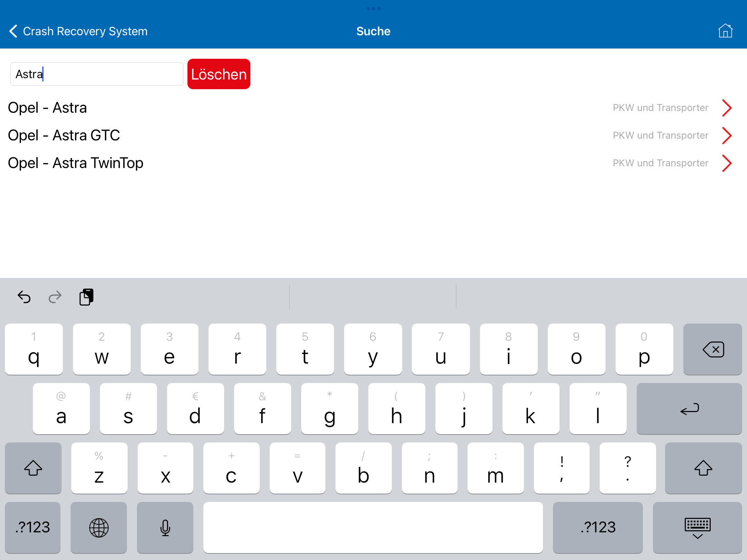The image size is (747, 560).
Task: Tap the s key
Action: [x=128, y=409]
